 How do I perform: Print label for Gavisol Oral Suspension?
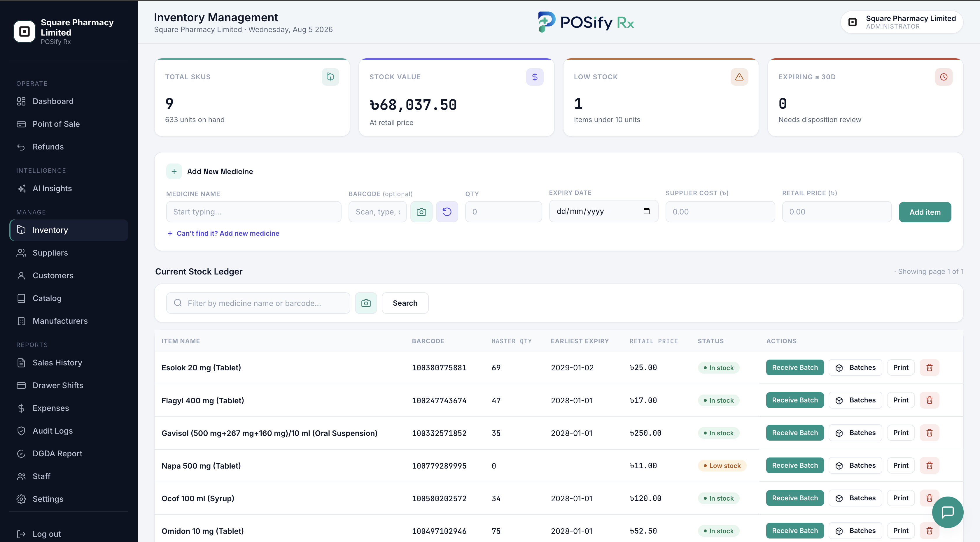coord(900,433)
